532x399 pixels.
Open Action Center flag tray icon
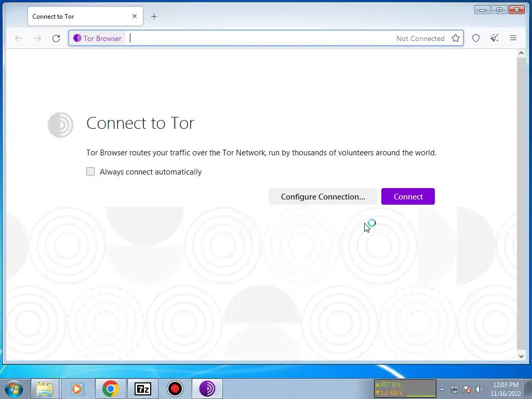(x=467, y=389)
